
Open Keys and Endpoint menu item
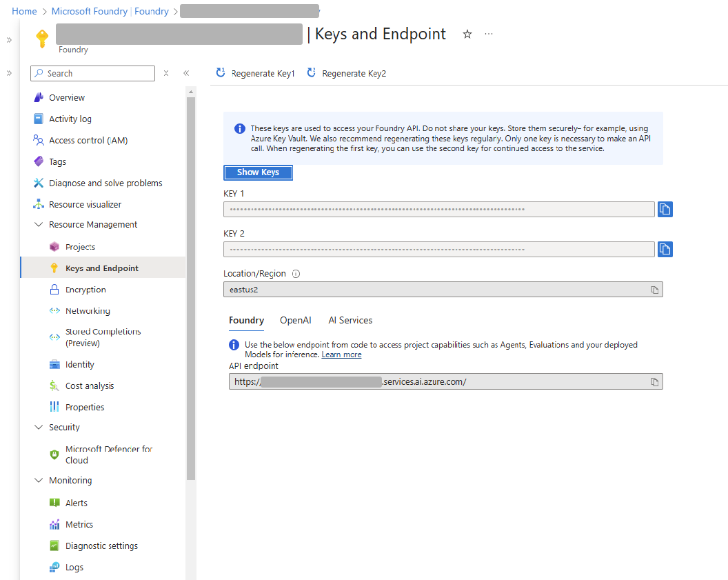click(103, 268)
